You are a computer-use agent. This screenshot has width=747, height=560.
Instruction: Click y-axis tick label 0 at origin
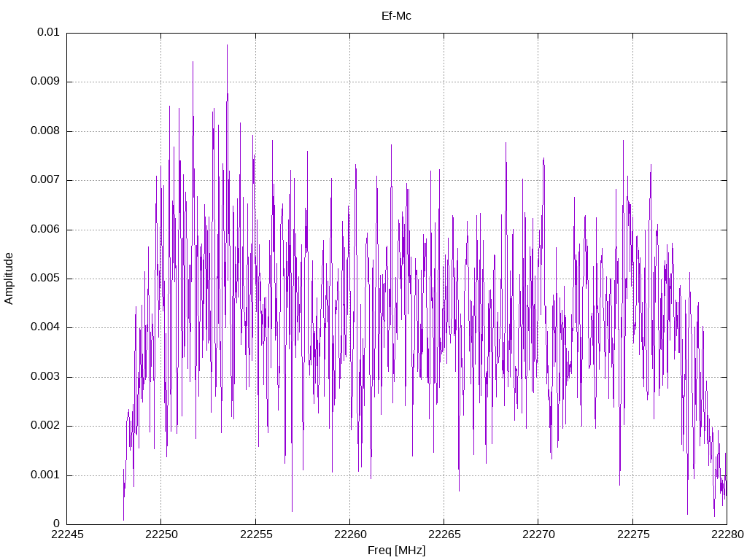pos(56,524)
